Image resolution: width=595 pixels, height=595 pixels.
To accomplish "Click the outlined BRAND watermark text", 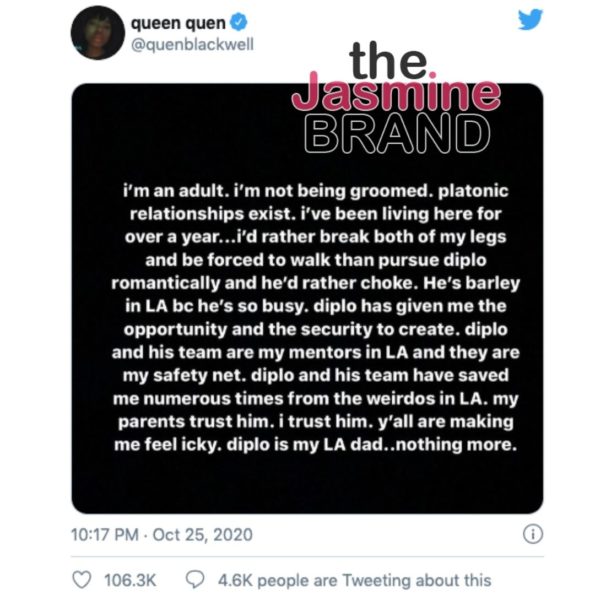I will (397, 134).
